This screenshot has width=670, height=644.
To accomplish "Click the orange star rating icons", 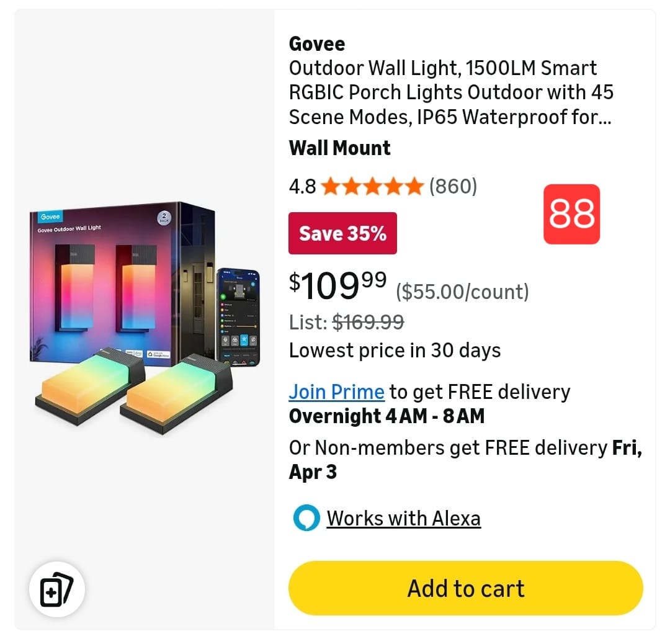I will [372, 186].
